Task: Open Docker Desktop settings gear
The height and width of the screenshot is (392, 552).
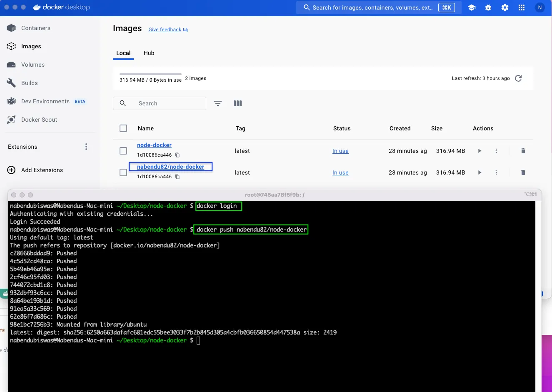Action: [505, 7]
